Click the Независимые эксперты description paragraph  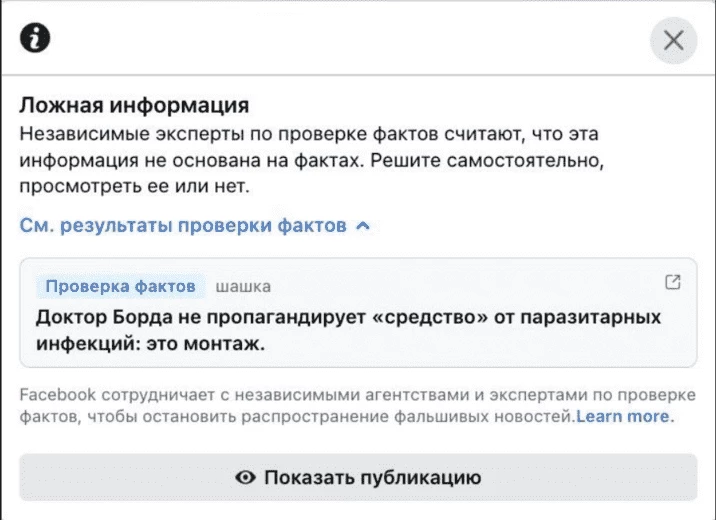coord(311,160)
